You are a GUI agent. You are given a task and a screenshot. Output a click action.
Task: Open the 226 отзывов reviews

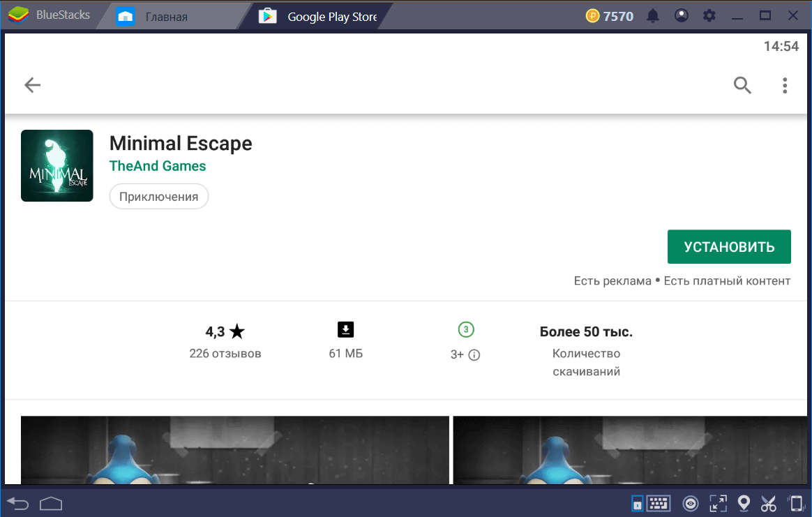[225, 353]
